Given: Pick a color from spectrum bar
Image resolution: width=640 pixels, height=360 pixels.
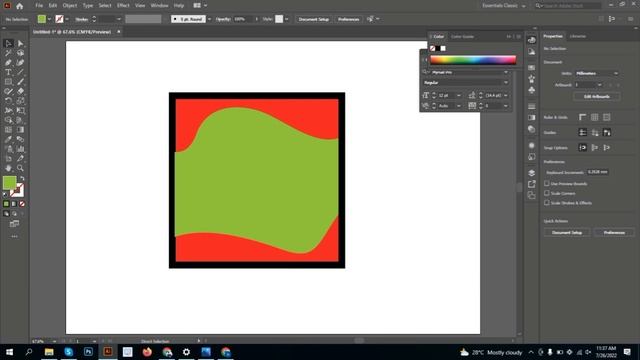Looking at the screenshot, I should (x=473, y=60).
